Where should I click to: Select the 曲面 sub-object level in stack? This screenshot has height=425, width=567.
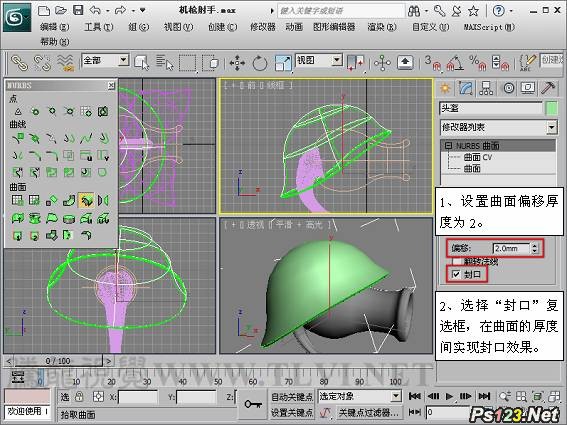click(472, 169)
